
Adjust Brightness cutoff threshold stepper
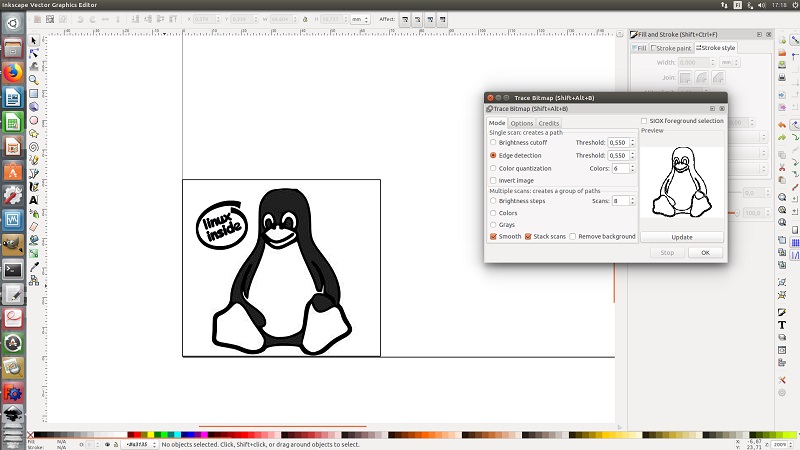[x=632, y=142]
